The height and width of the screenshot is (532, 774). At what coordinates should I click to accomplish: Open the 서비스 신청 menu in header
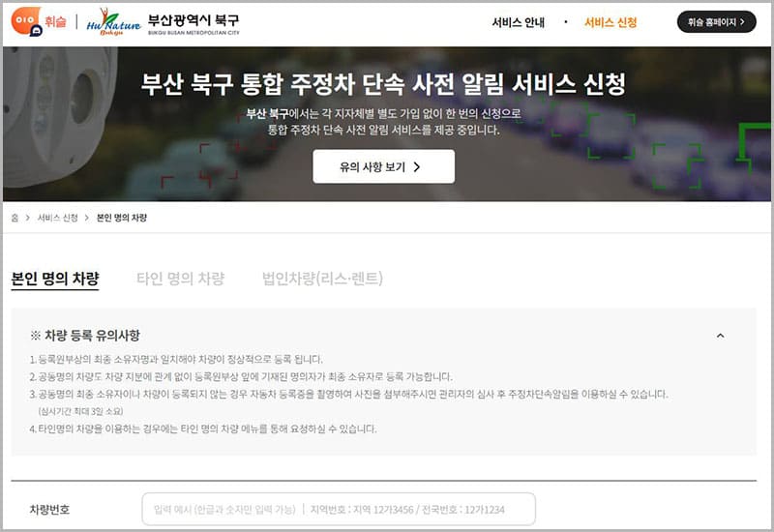(x=610, y=22)
